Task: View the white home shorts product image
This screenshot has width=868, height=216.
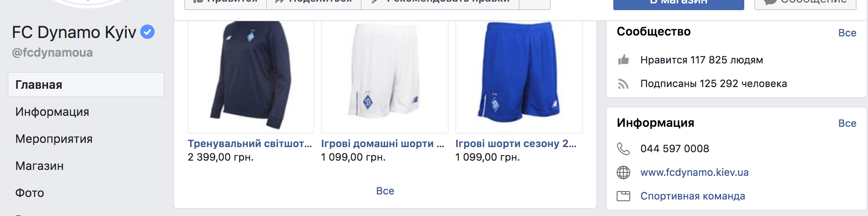Action: pos(385,77)
